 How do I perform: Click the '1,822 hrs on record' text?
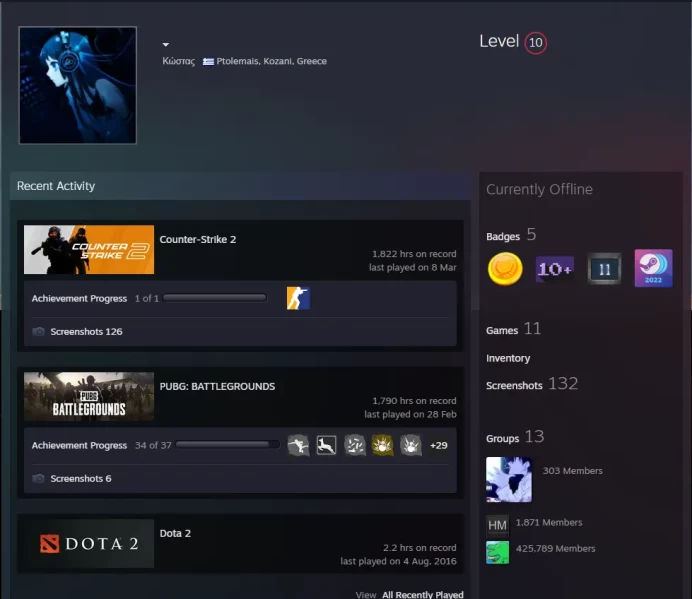414,254
